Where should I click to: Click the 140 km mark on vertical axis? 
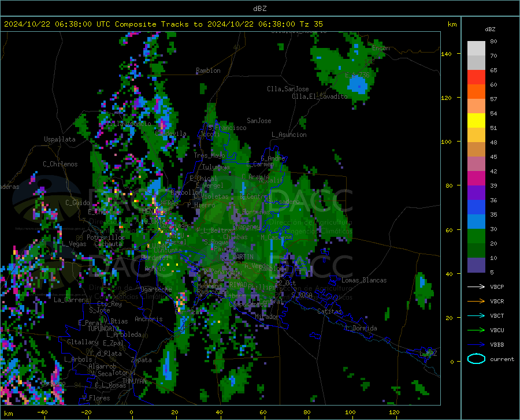(x=447, y=54)
